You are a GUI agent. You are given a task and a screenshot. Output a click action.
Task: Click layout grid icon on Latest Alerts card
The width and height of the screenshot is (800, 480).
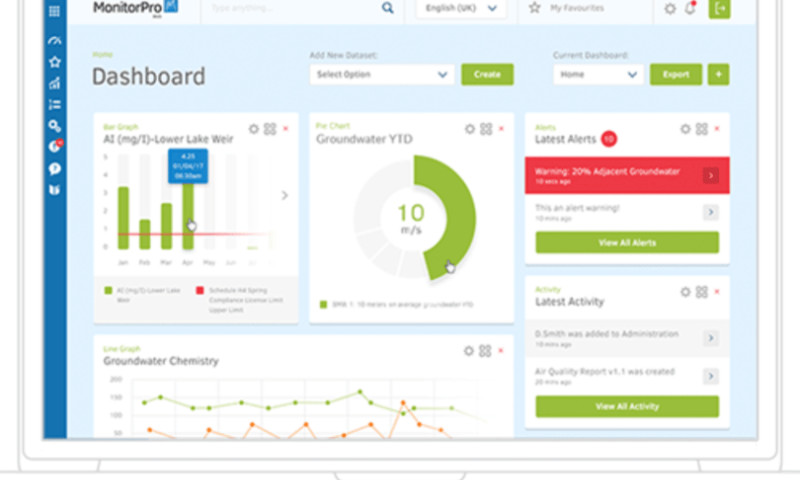[702, 129]
